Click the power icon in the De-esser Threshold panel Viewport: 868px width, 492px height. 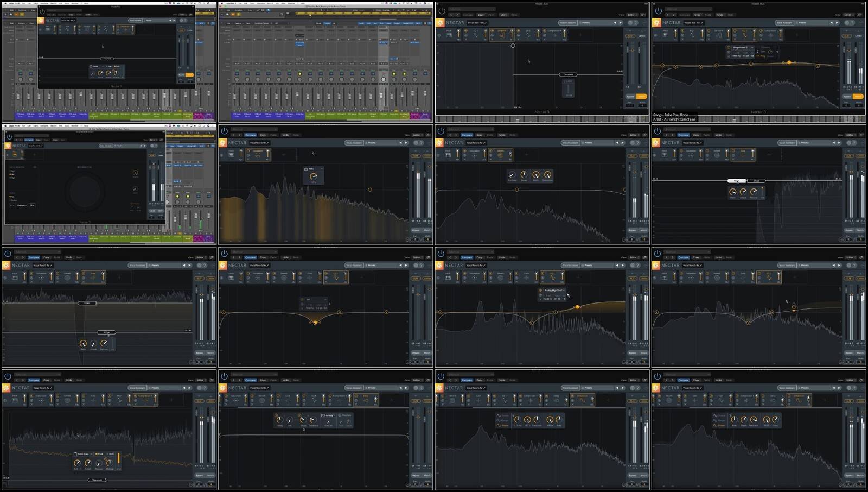tap(442, 10)
